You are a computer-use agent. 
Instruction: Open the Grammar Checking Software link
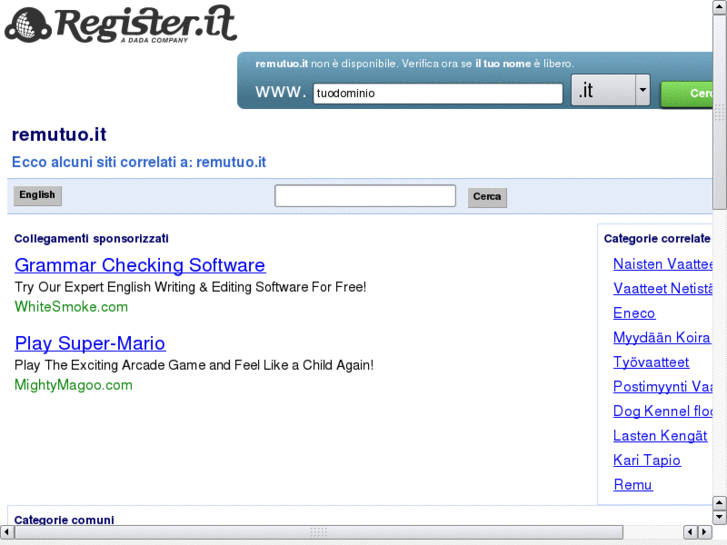point(140,265)
